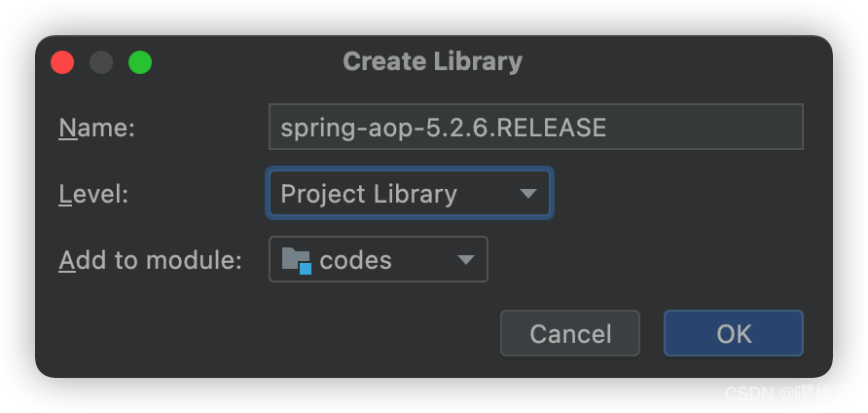Screen dimensions: 868x413
Task: Click the Add to module arrow icon
Action: pyautogui.click(x=466, y=260)
